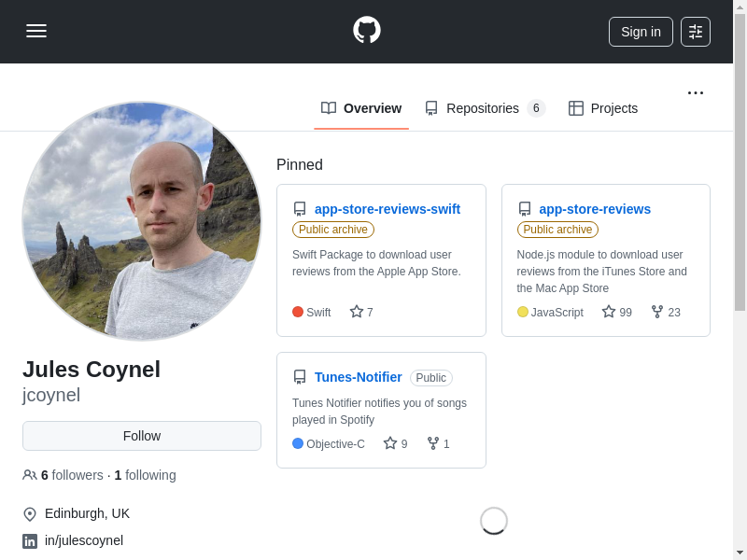Switch to the Projects tab

point(603,108)
